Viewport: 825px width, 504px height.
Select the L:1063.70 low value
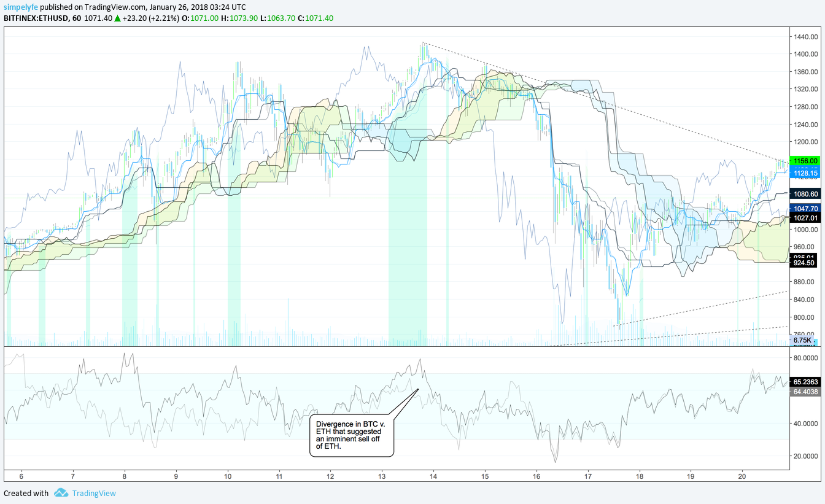277,18
